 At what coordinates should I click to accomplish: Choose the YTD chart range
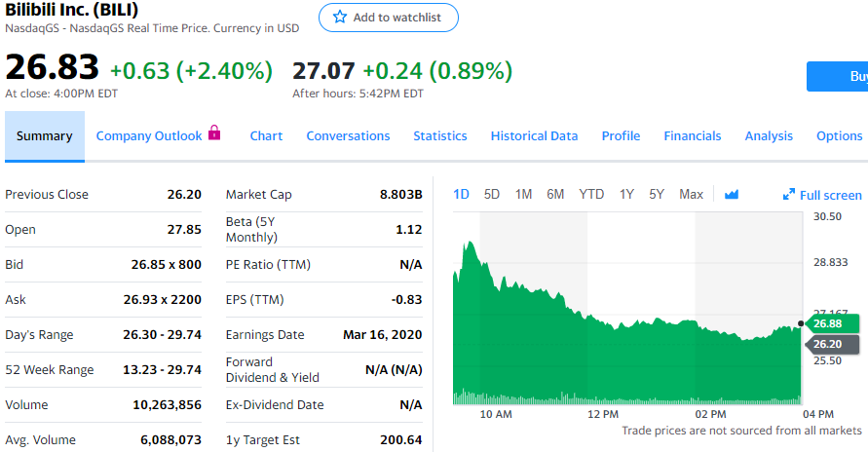click(x=591, y=194)
